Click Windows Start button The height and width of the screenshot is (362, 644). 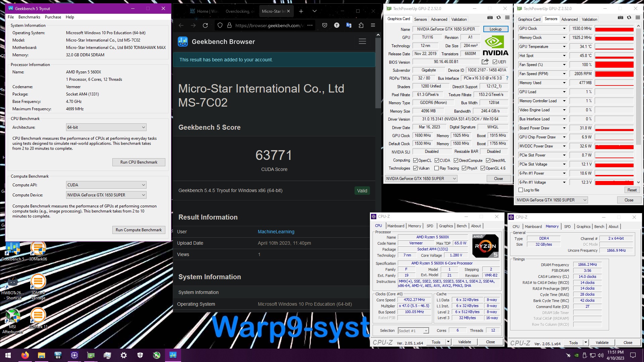[8, 355]
